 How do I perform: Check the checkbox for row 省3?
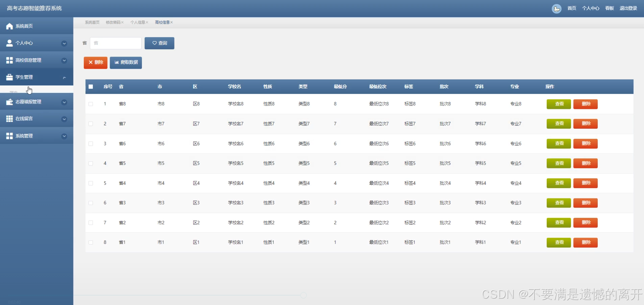click(91, 203)
